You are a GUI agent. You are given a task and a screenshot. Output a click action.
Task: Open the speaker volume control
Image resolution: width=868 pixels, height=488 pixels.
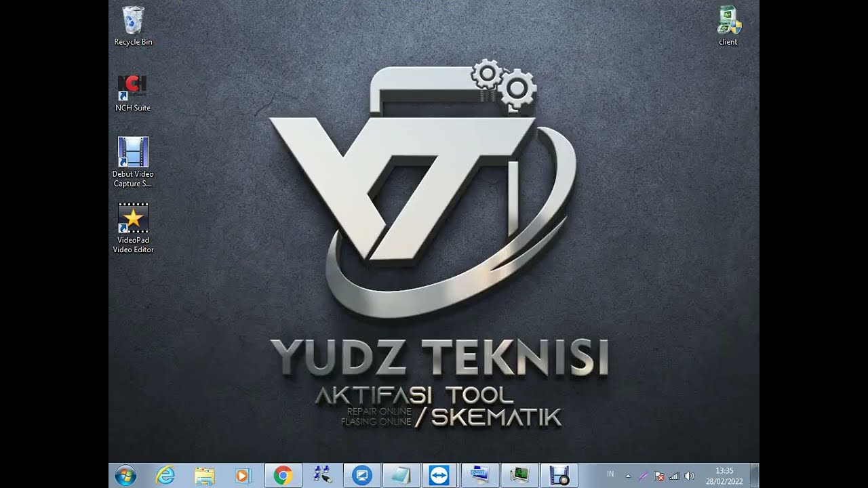690,476
